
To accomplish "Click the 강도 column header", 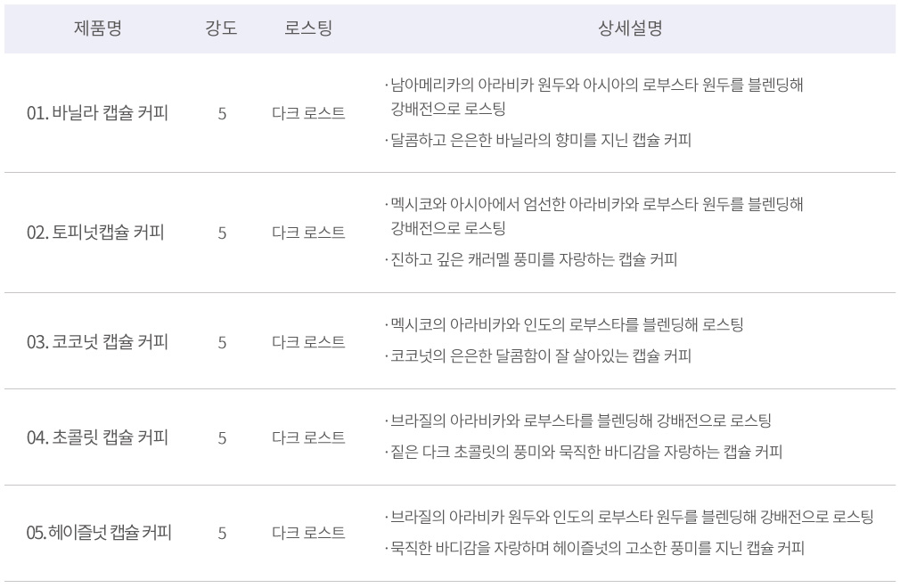I will (221, 29).
